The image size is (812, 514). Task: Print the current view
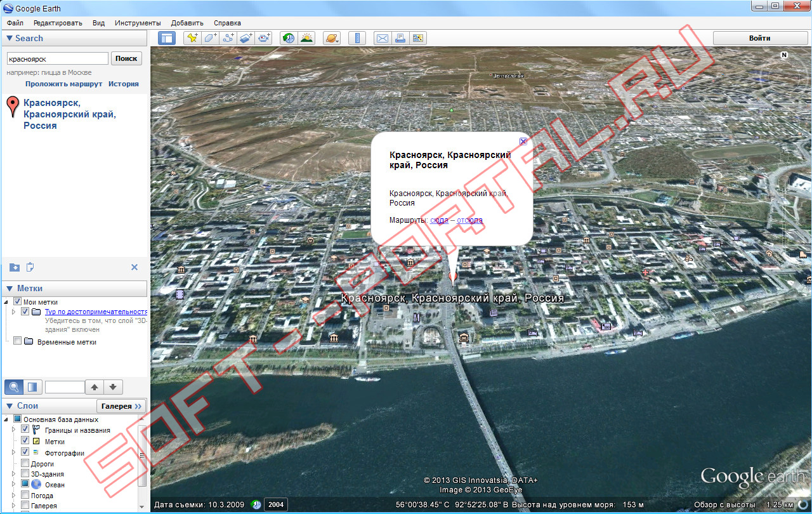click(400, 38)
